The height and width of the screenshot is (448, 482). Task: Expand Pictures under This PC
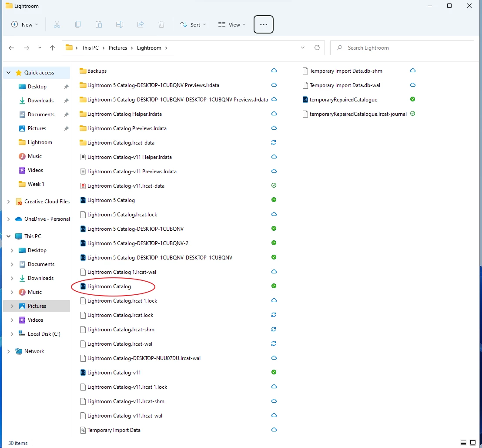(x=12, y=306)
